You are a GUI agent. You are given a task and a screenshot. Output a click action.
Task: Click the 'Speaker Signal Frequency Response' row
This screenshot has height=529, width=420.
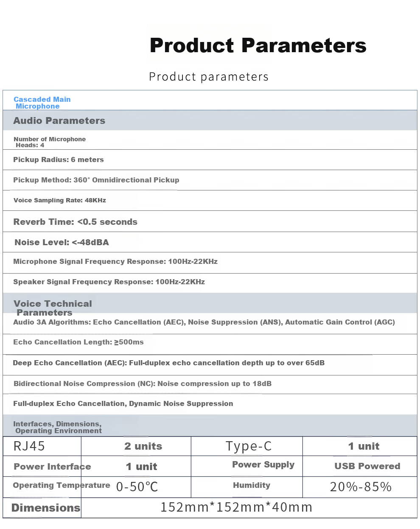coord(210,283)
